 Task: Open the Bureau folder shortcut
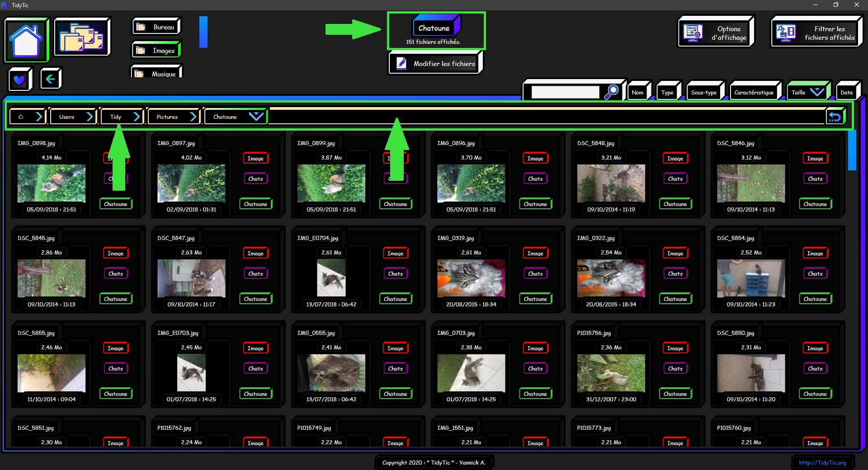coord(156,27)
